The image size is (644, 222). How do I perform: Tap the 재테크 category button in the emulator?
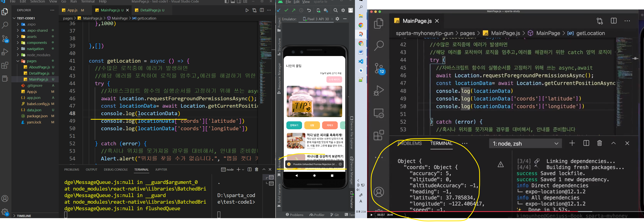click(330, 125)
